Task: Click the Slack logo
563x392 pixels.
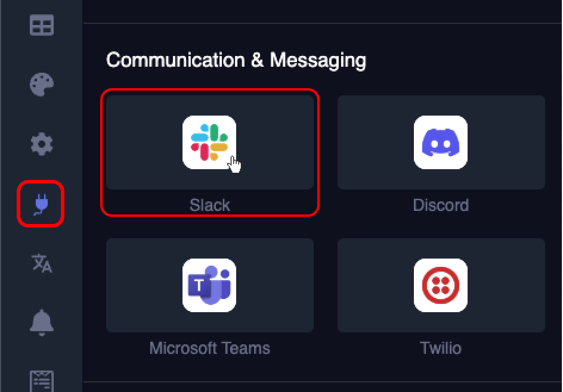Action: tap(209, 142)
